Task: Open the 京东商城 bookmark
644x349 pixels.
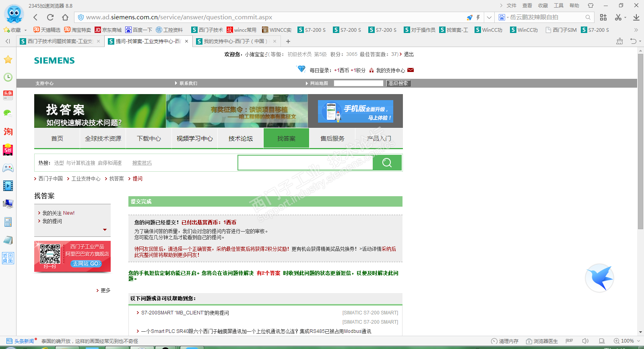Action: pyautogui.click(x=108, y=30)
